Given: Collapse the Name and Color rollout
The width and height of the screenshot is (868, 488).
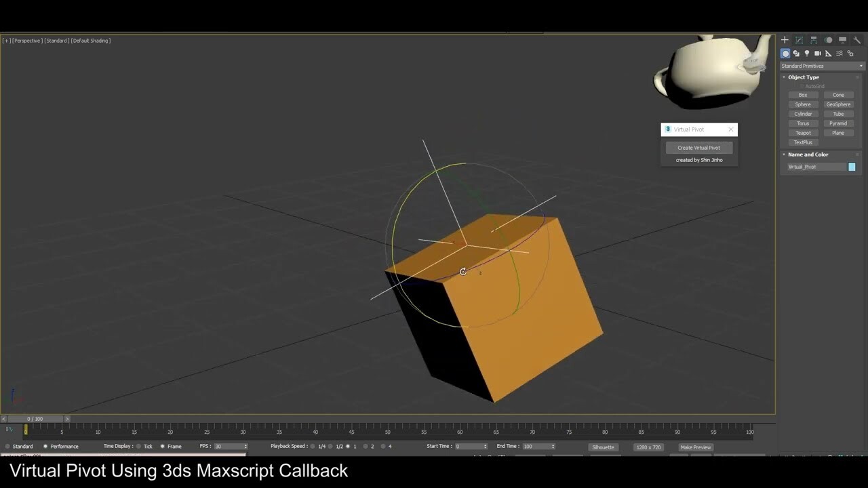Looking at the screenshot, I should [x=784, y=155].
